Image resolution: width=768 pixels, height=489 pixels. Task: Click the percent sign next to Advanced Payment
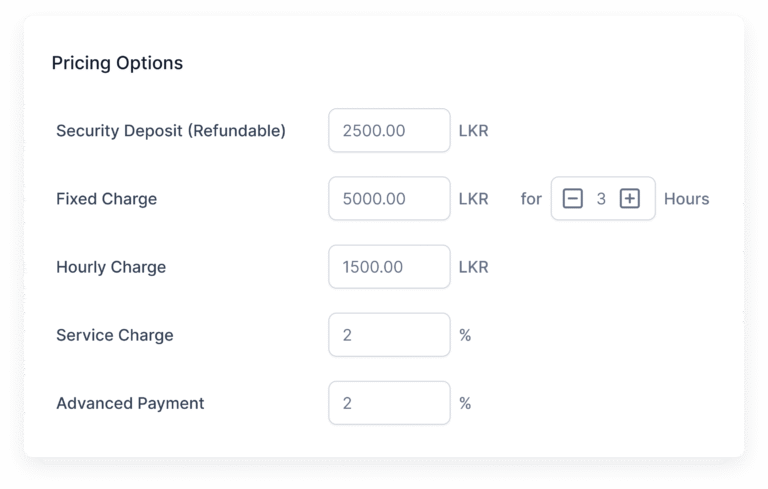coord(465,403)
